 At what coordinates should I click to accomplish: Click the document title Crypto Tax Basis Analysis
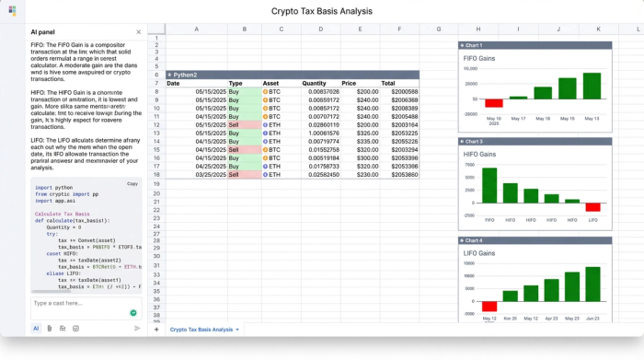coord(322,11)
